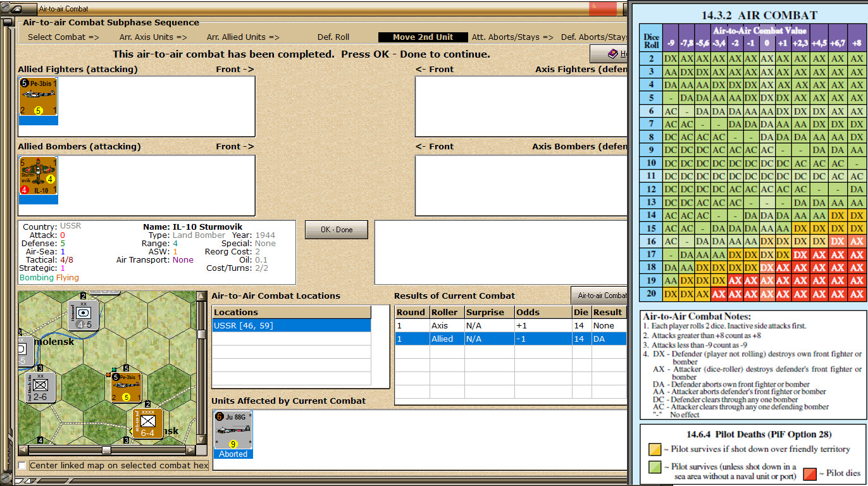Click the Result column header
The width and height of the screenshot is (868, 486).
click(x=609, y=312)
